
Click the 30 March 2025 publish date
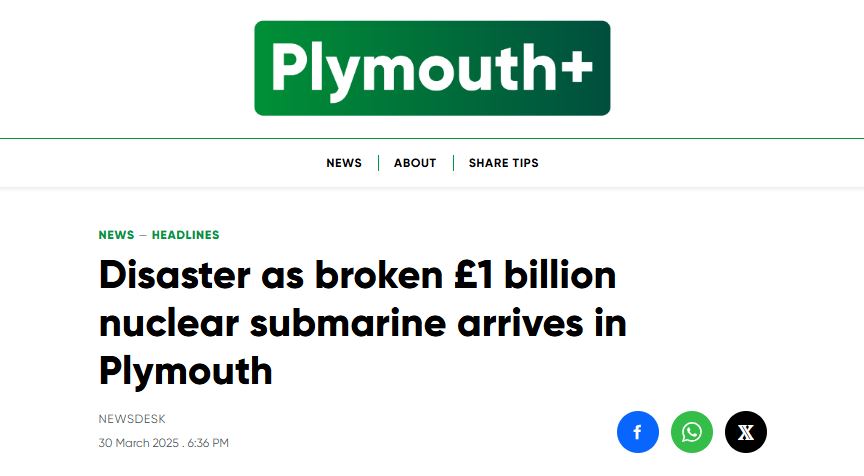(140, 442)
